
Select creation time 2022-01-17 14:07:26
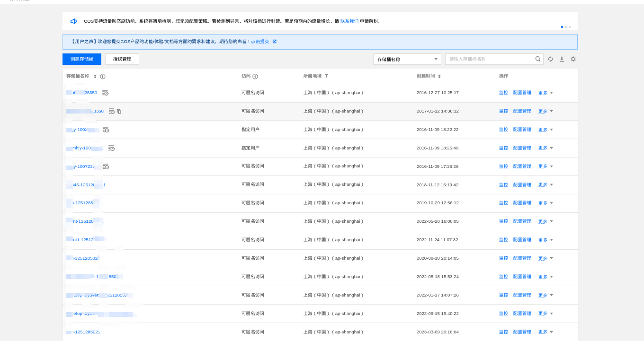(438, 295)
